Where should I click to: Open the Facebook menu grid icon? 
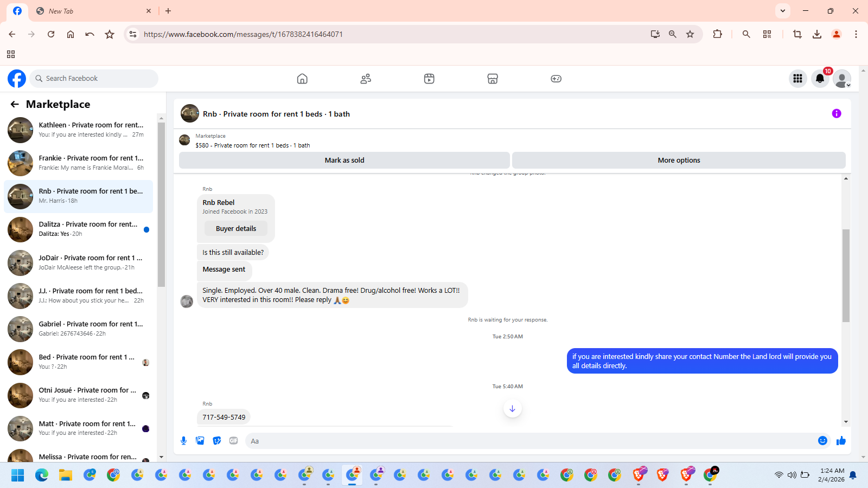click(x=797, y=79)
